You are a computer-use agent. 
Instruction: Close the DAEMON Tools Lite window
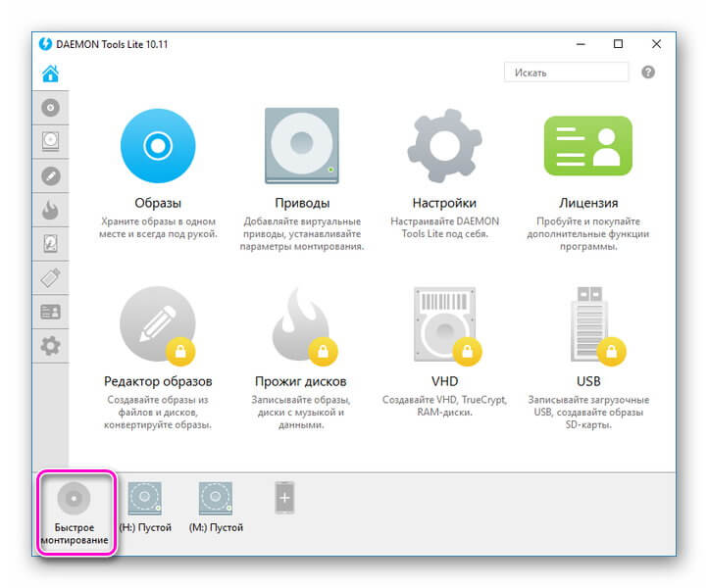[x=657, y=44]
